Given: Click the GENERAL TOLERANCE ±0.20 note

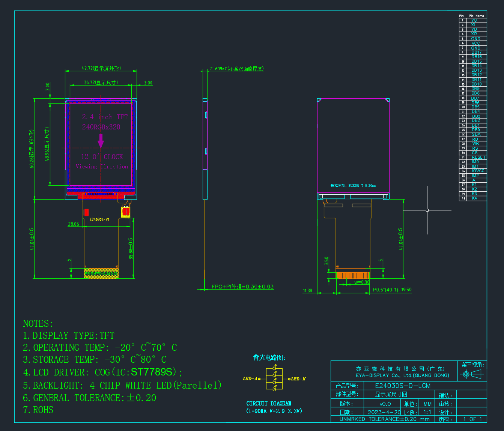Looking at the screenshot, I should coord(90,398).
